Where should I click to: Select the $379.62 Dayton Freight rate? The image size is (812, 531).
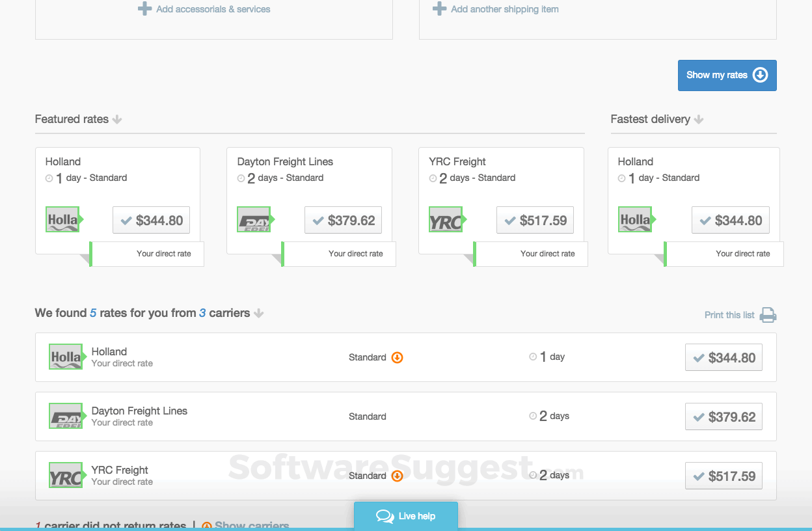point(724,416)
